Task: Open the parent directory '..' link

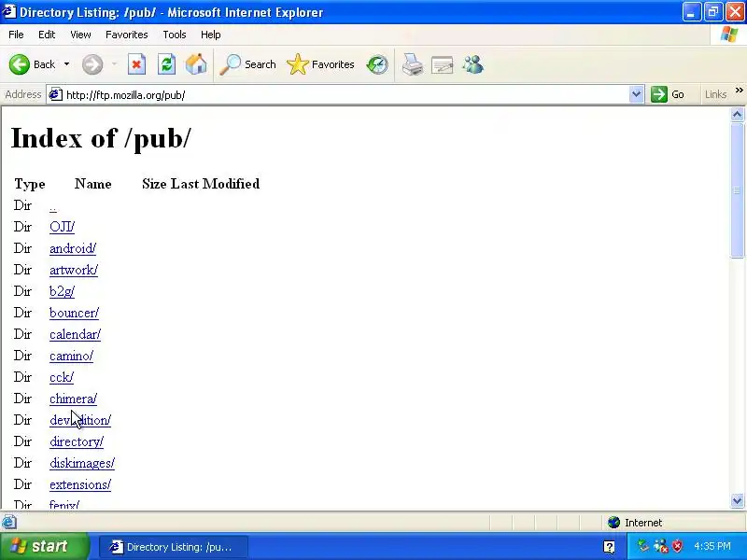Action: point(53,206)
